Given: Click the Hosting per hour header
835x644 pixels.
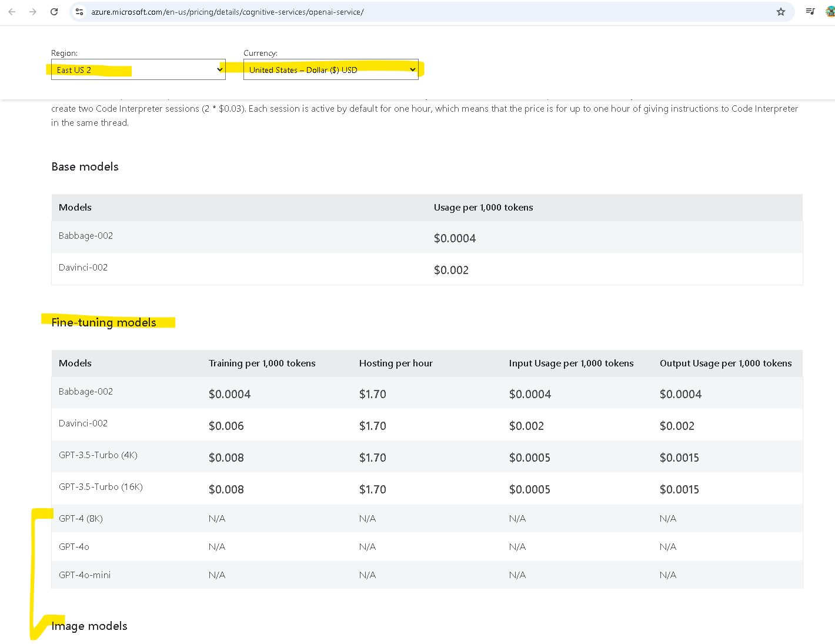Looking at the screenshot, I should click(x=396, y=363).
